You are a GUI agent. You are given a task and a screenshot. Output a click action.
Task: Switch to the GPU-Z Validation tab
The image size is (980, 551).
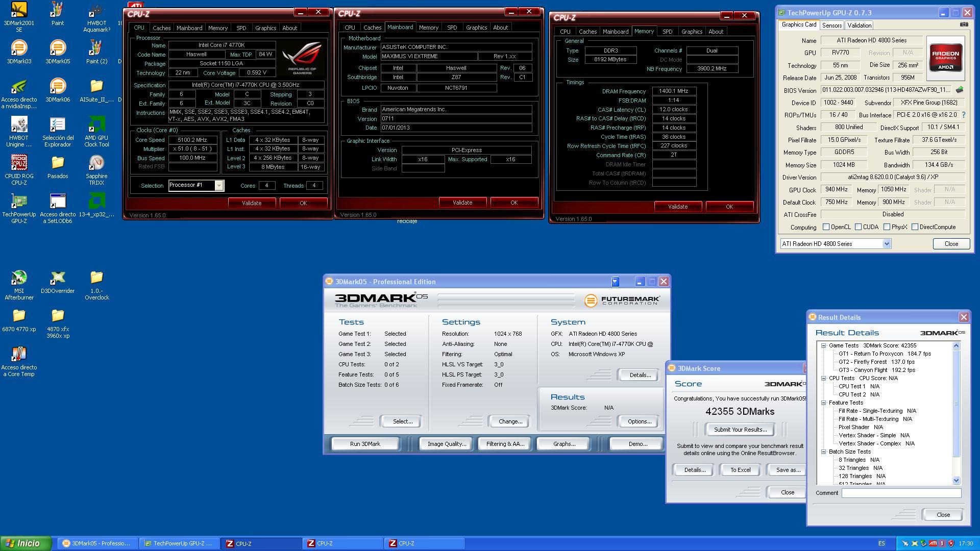[x=859, y=25]
